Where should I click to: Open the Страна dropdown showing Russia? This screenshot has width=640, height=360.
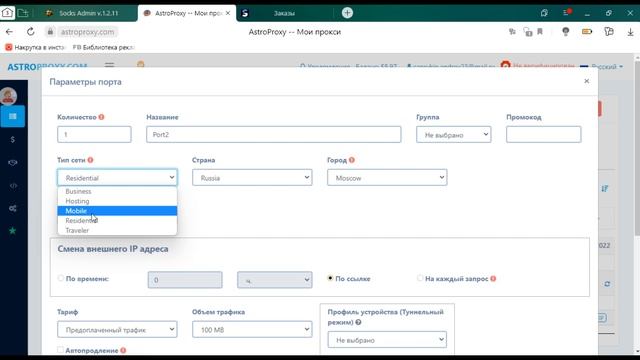pos(252,178)
